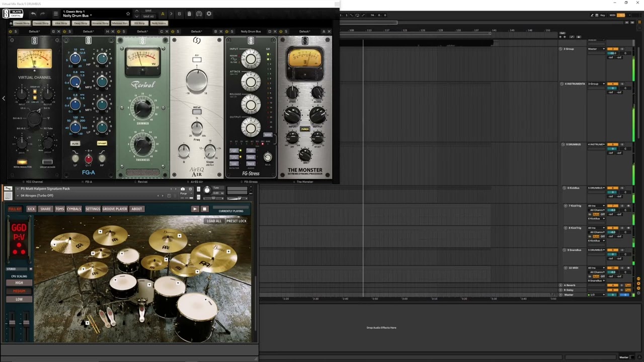Adjust the FG-Stress Input knob
Image resolution: width=644 pixels, height=362 pixels.
pos(251,60)
